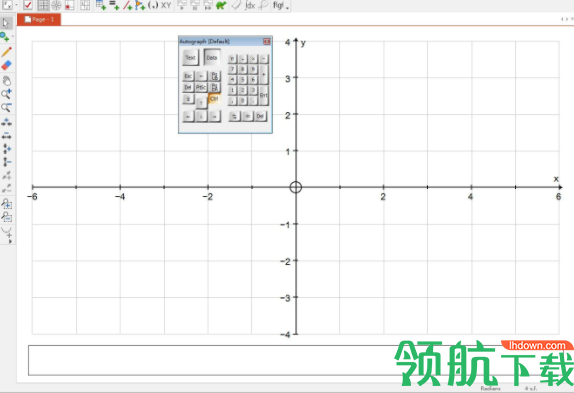Click zoom in y-direction tool
The width and height of the screenshot is (574, 393).
[6, 149]
